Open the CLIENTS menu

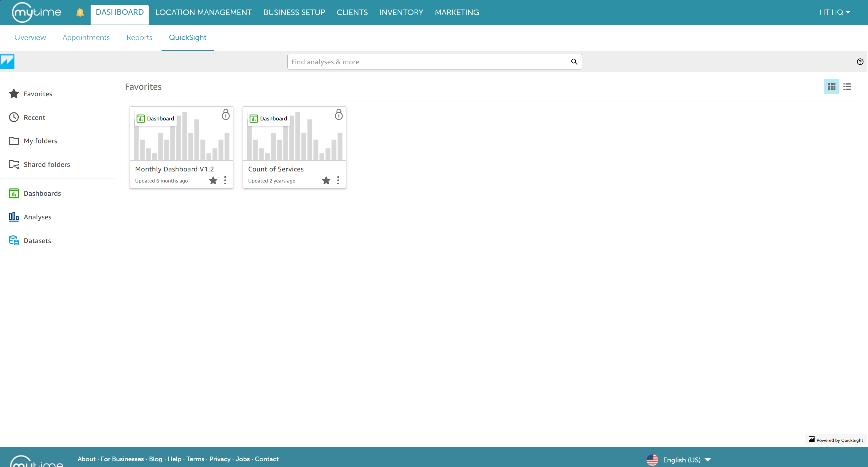tap(352, 13)
